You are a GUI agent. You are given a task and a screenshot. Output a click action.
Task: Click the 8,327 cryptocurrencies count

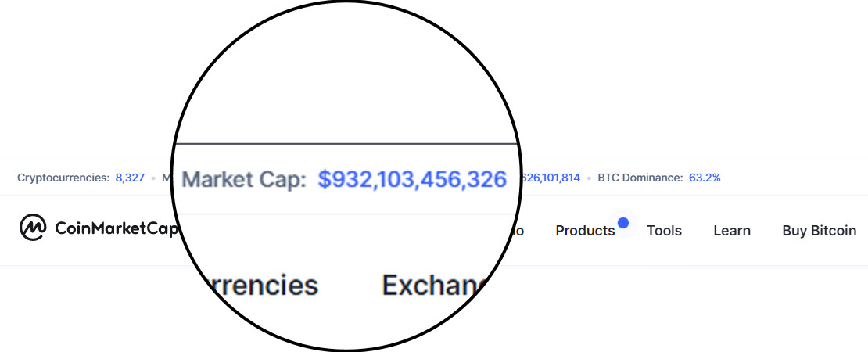(130, 178)
